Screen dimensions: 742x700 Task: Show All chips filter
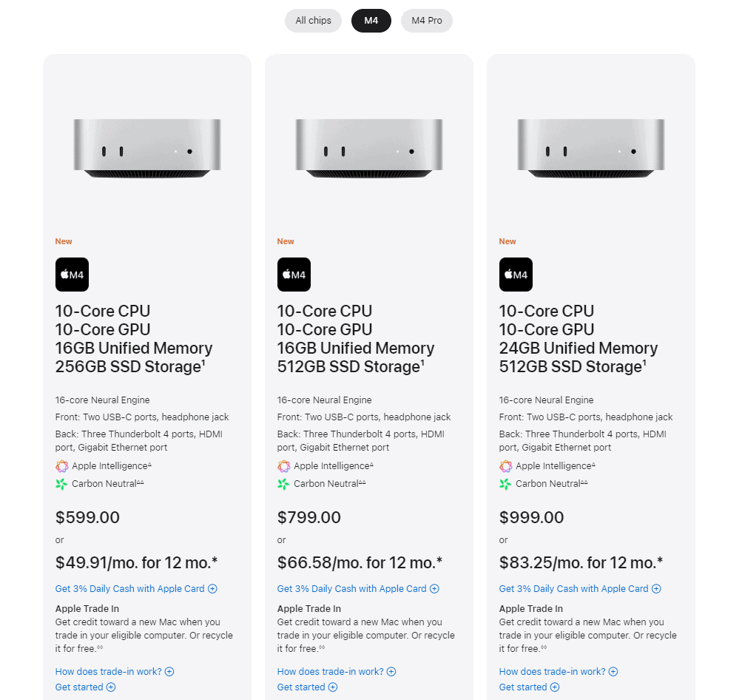tap(313, 21)
